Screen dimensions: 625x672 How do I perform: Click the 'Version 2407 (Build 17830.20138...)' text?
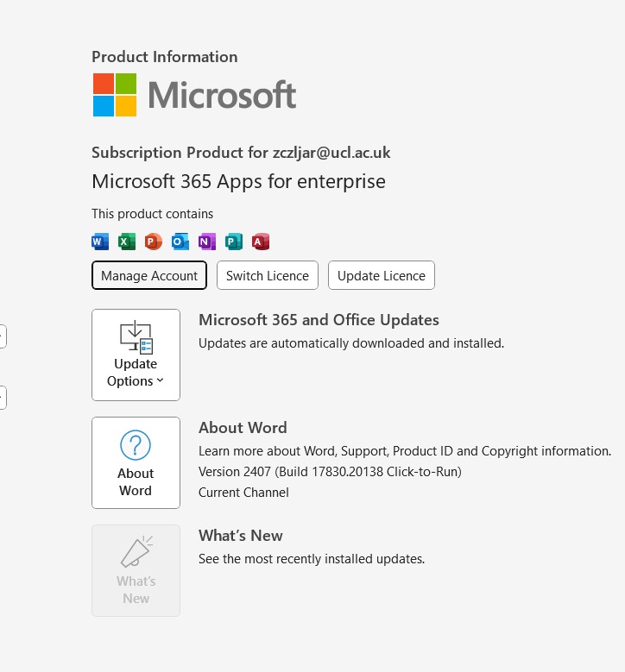(x=330, y=472)
